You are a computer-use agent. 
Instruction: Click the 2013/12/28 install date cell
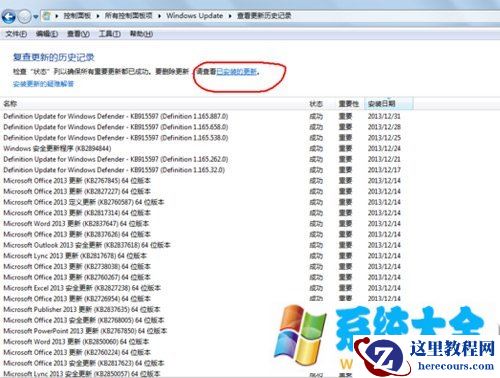click(384, 127)
